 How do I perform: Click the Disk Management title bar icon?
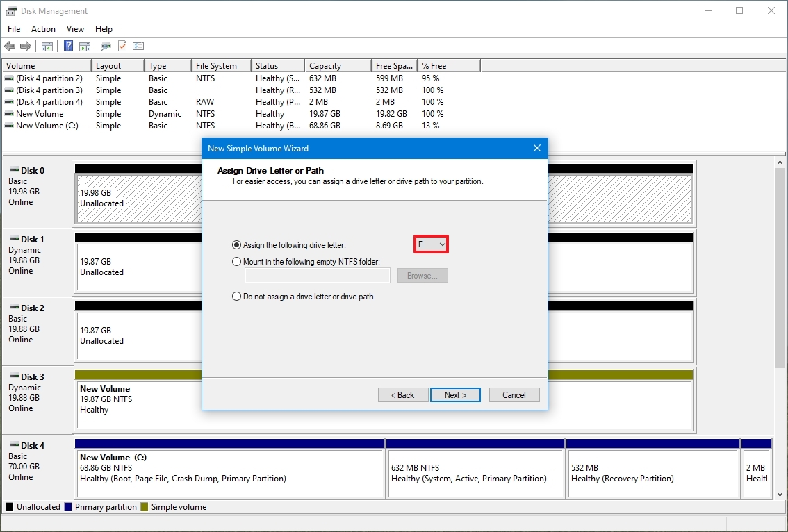click(10, 10)
